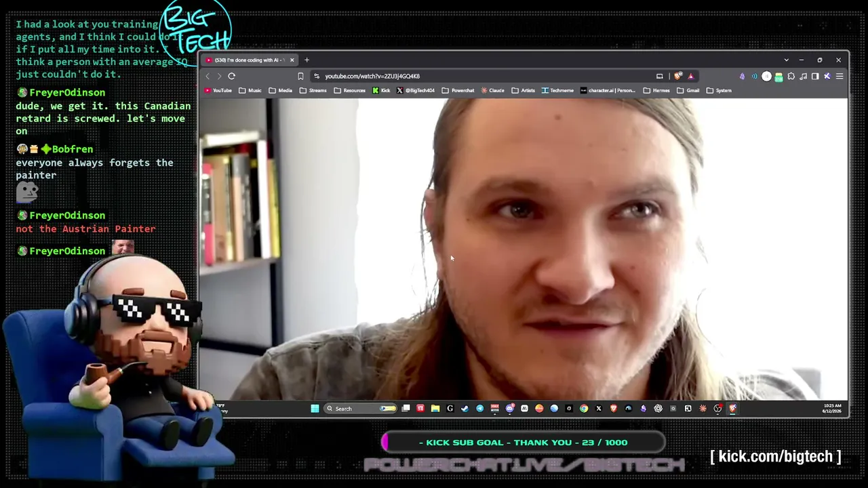The image size is (868, 488).
Task: Open the Techmeme bookmark
Action: point(557,90)
